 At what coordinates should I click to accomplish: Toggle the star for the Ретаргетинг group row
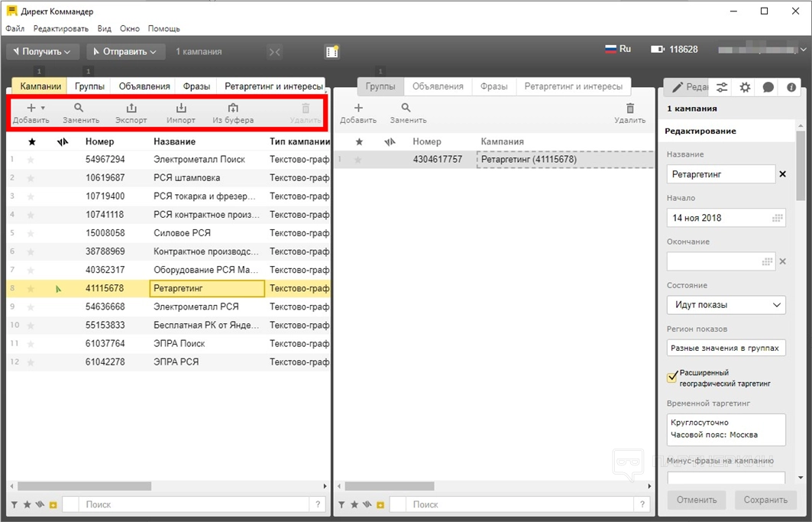[x=358, y=160]
